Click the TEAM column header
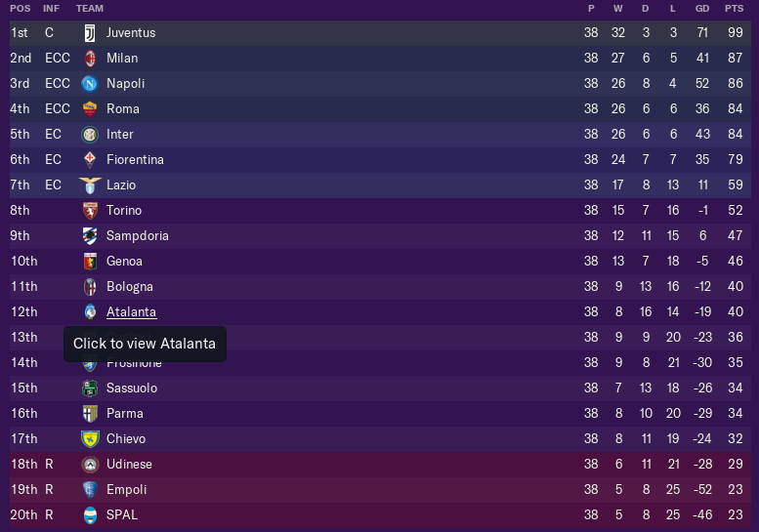This screenshot has height=532, width=759. click(90, 9)
